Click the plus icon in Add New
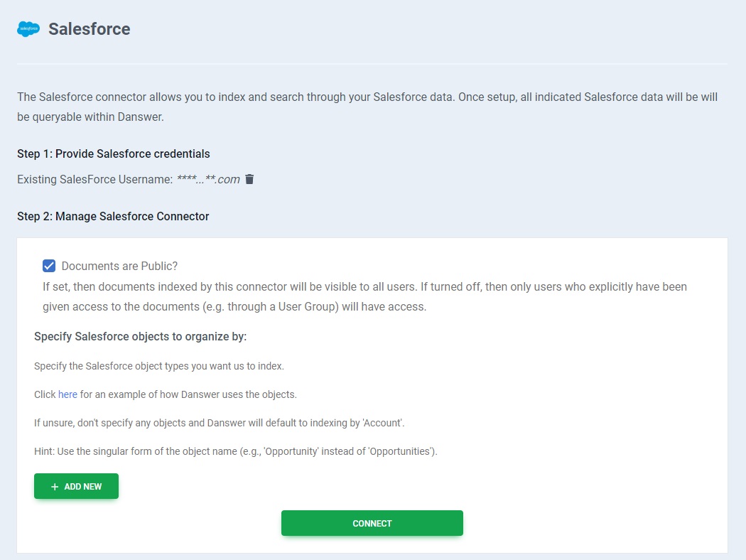The height and width of the screenshot is (560, 746). tap(55, 487)
